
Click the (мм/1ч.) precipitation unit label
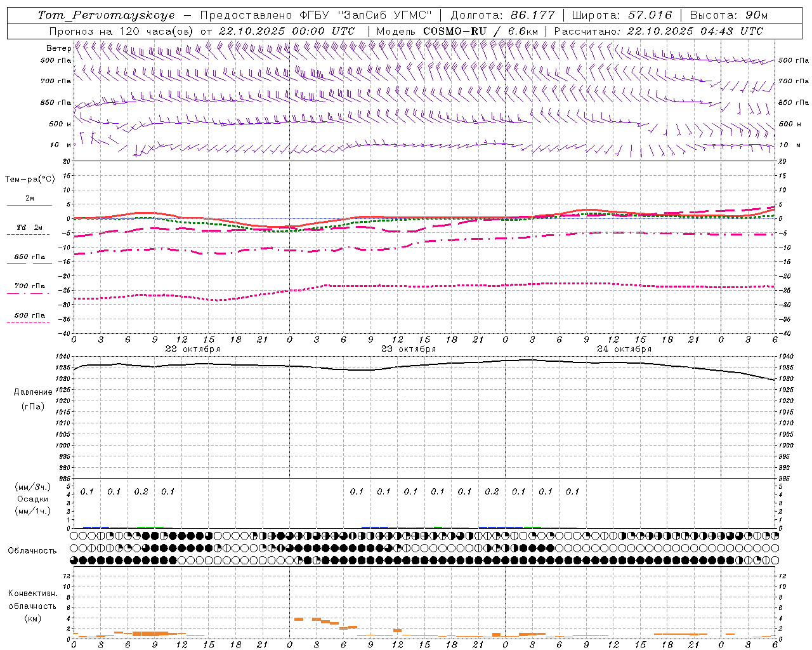pos(33,511)
